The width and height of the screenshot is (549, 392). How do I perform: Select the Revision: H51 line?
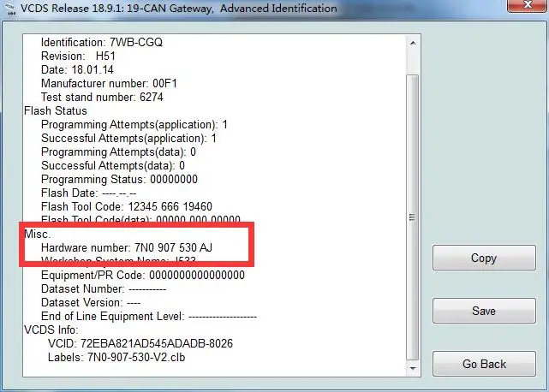[78, 56]
